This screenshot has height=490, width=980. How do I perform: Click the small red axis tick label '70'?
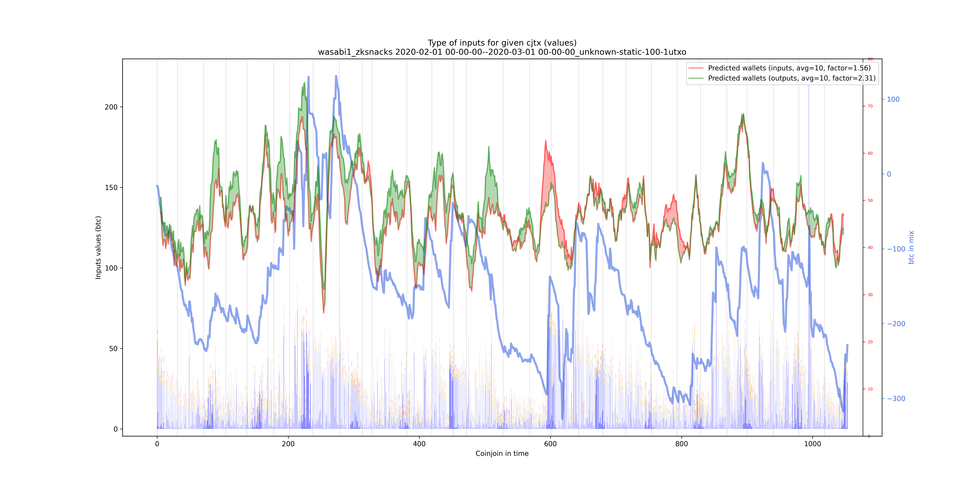click(870, 106)
